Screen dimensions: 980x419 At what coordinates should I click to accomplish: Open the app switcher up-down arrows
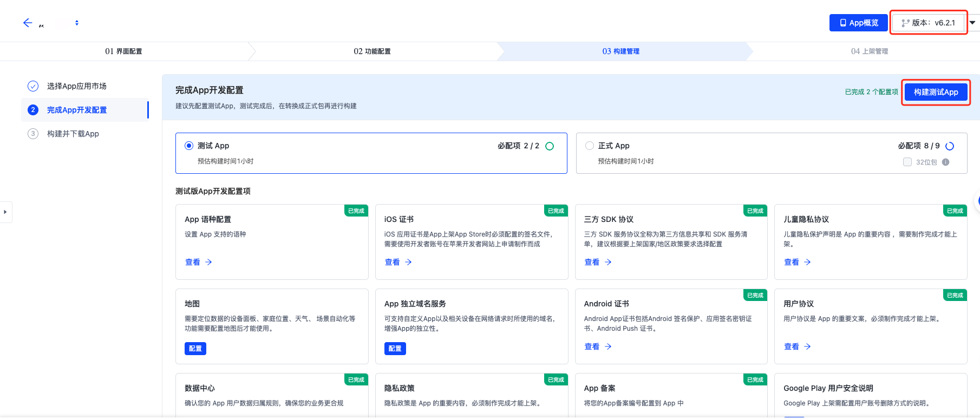[x=77, y=23]
